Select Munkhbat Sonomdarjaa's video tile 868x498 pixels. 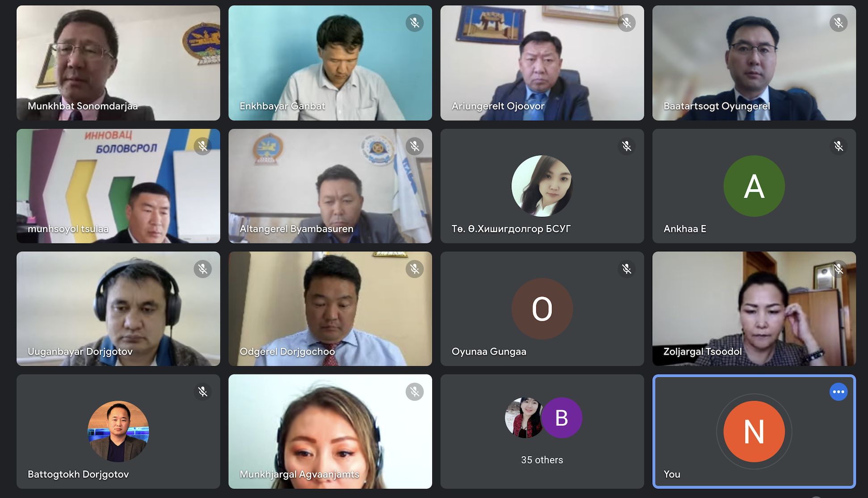[x=118, y=63]
